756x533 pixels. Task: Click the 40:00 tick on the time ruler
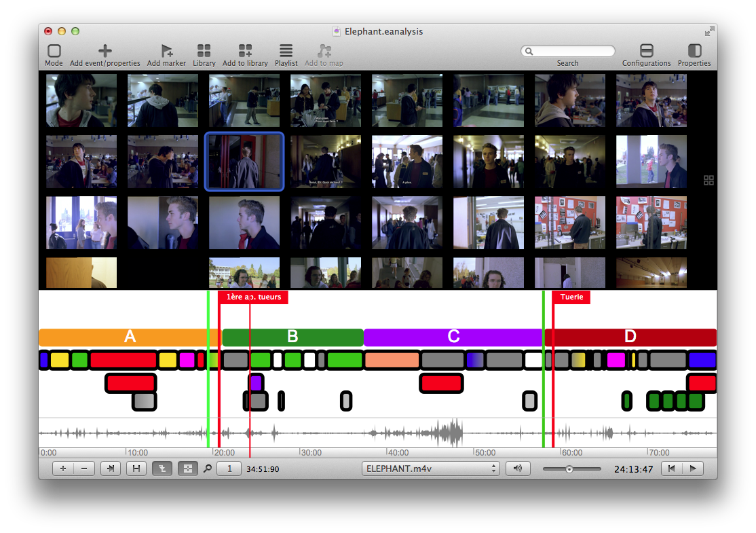[398, 452]
